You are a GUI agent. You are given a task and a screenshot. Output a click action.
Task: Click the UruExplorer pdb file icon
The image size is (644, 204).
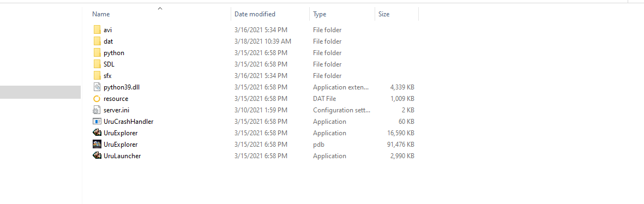(97, 145)
